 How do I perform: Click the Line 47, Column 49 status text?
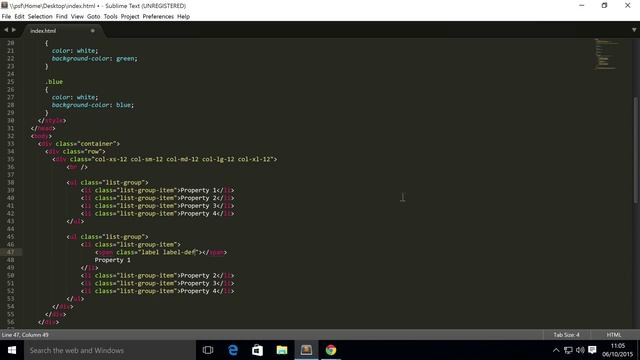(25, 335)
